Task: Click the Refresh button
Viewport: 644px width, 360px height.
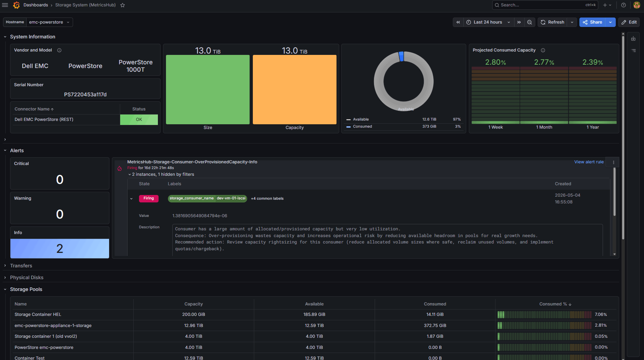Action: pyautogui.click(x=552, y=22)
